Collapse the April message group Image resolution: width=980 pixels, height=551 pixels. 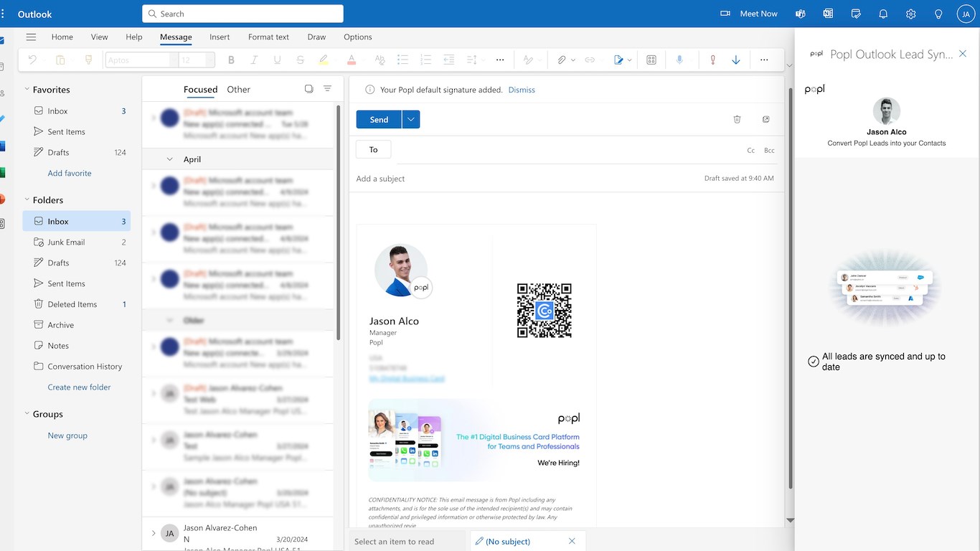[x=170, y=159]
